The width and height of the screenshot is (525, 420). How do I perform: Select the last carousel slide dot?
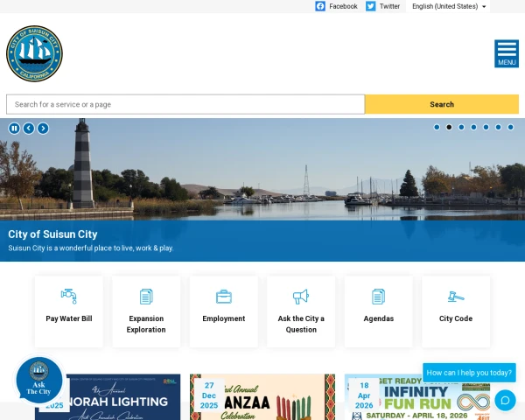511,127
